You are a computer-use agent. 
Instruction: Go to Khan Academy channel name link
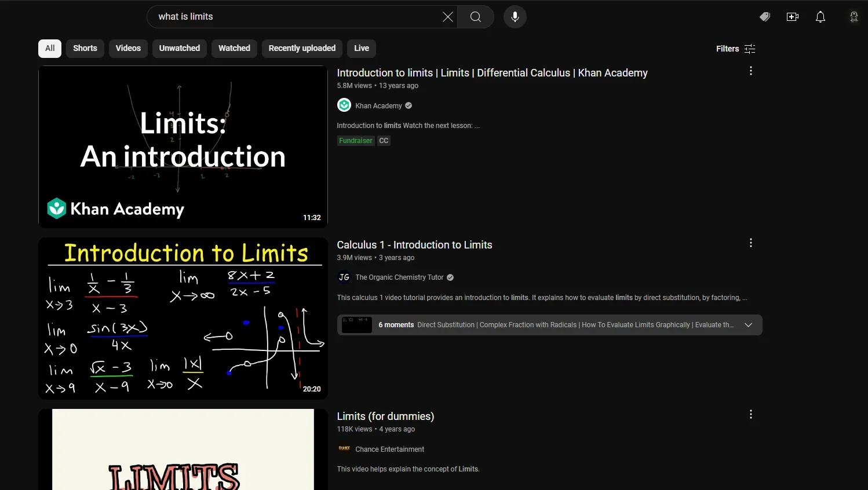[x=378, y=106]
